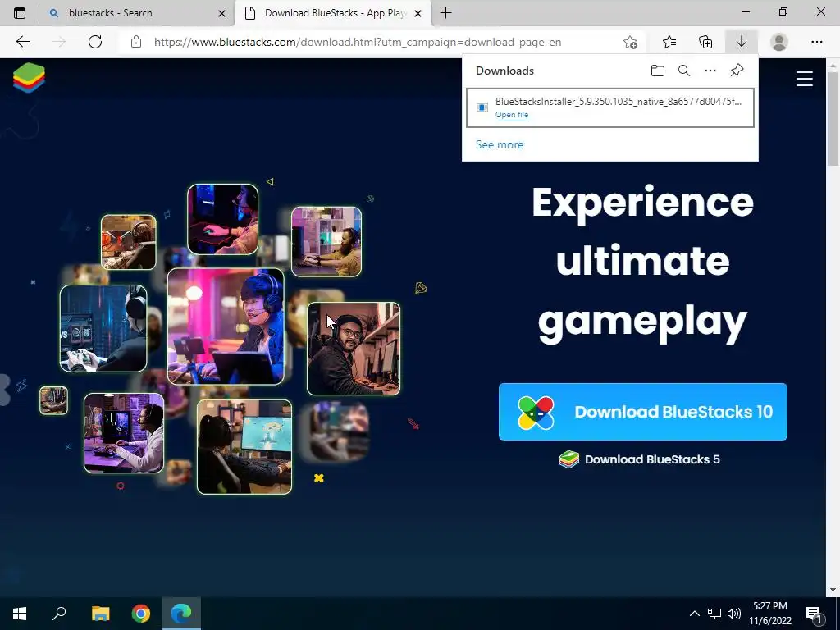840x630 pixels.
Task: Open File Explorer from taskbar
Action: click(x=100, y=614)
